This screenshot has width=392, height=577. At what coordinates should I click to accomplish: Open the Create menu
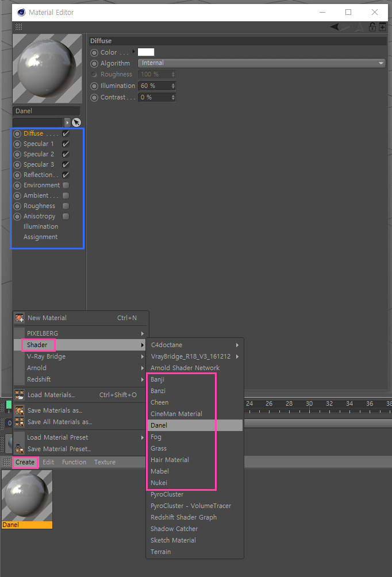pos(25,462)
